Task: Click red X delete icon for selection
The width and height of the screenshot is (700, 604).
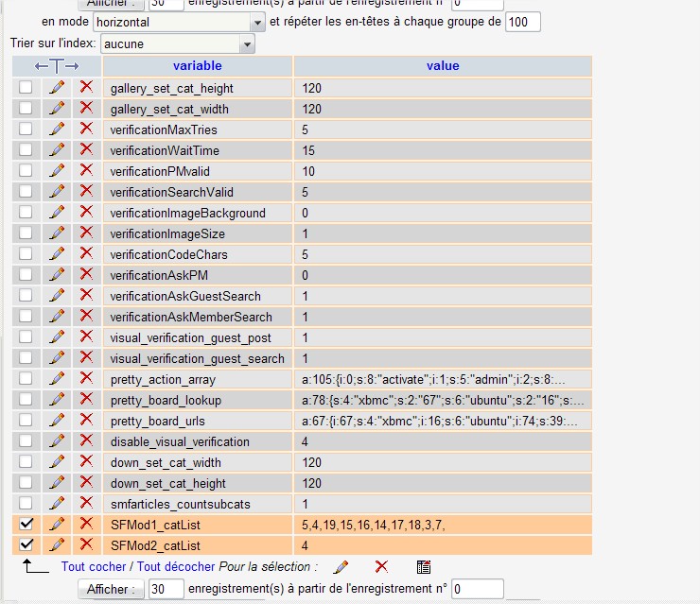Action: (x=381, y=567)
